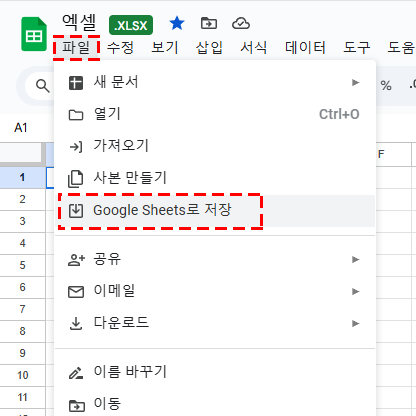Open the 이메일 menu entry
Screen dimensions: 416x416
tap(215, 291)
